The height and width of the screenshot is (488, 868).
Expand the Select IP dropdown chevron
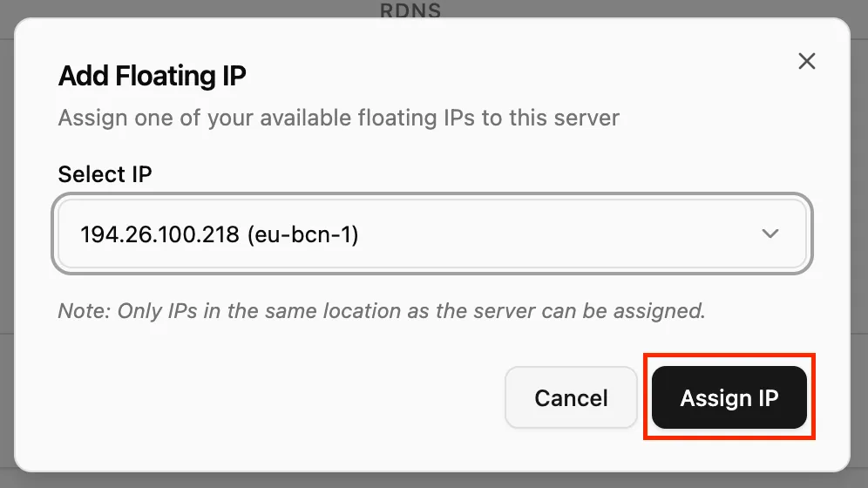(x=770, y=234)
